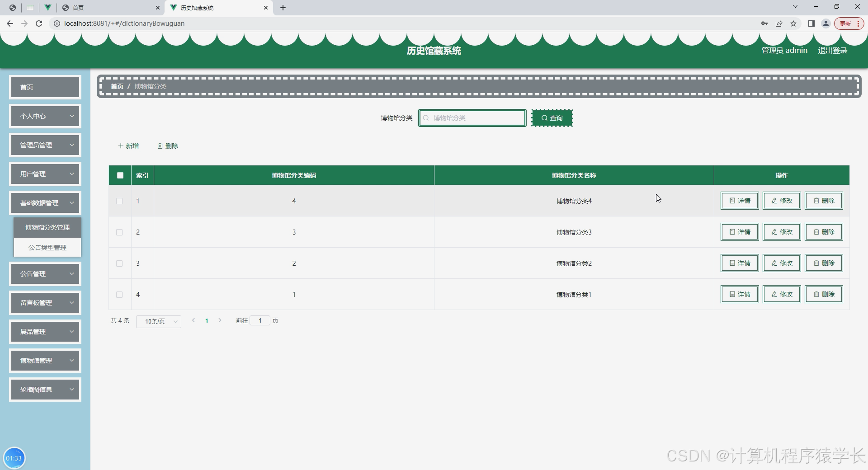Image resolution: width=868 pixels, height=470 pixels.
Task: Check the checkbox for row 博物馆分类1
Action: click(119, 295)
